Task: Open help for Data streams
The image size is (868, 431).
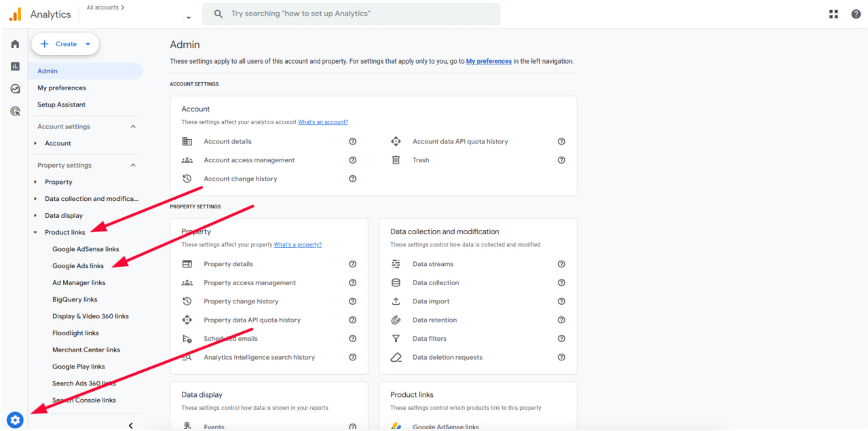Action: [x=562, y=264]
